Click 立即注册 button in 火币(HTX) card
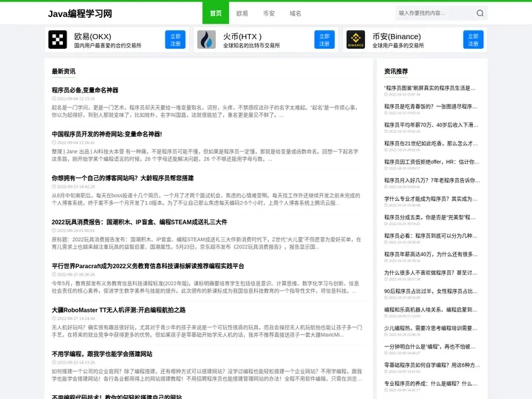532x399 pixels. click(324, 40)
